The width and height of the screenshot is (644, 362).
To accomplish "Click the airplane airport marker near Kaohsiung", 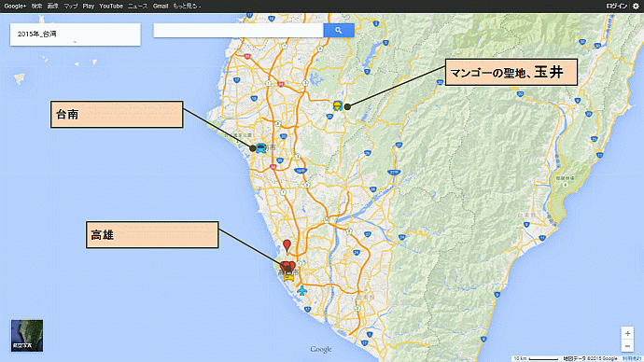I will 301,290.
